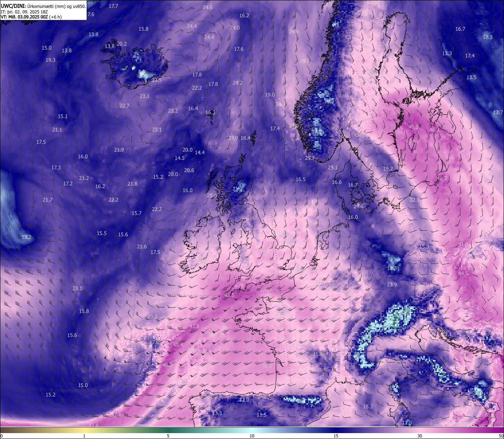The image size is (504, 439).
Task: Click the 30 tick on the color scale
Action: pos(420,436)
